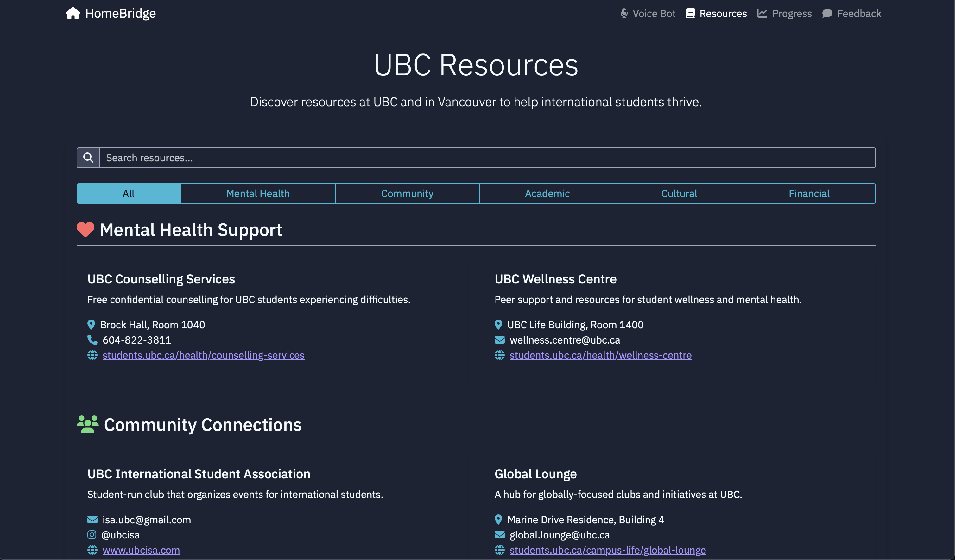Open the counselling-services website link
Viewport: 955px width, 560px height.
click(203, 355)
